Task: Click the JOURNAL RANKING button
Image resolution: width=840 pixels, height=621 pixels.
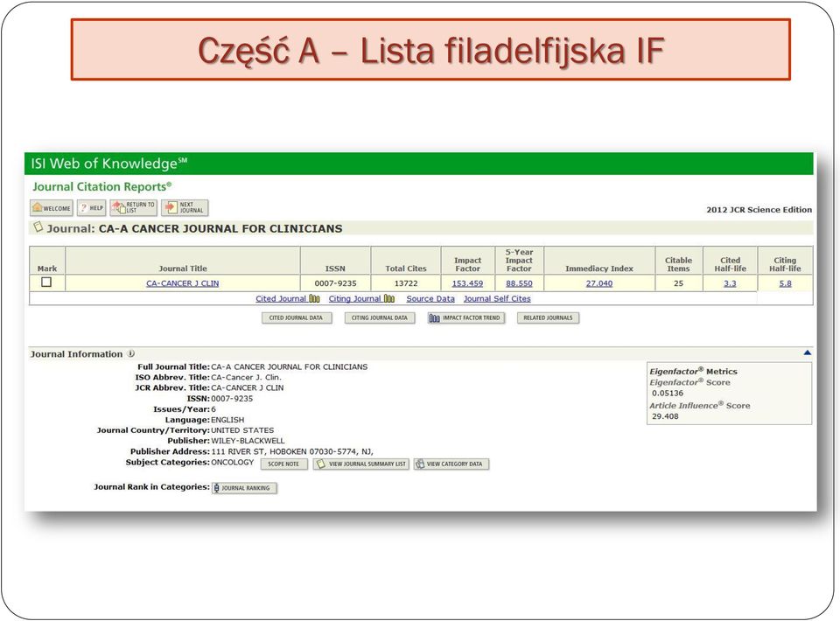Action: [x=245, y=488]
